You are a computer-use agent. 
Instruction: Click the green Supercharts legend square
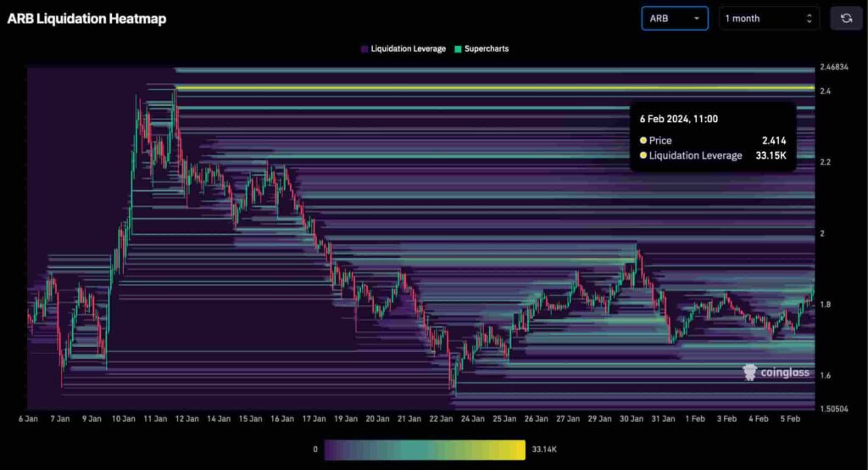click(458, 49)
